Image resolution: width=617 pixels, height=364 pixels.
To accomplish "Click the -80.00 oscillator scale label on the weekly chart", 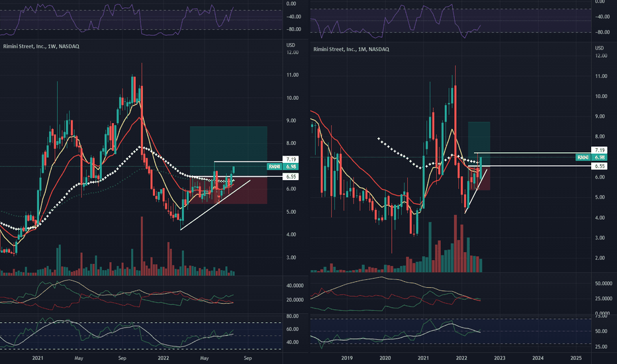I will [293, 29].
